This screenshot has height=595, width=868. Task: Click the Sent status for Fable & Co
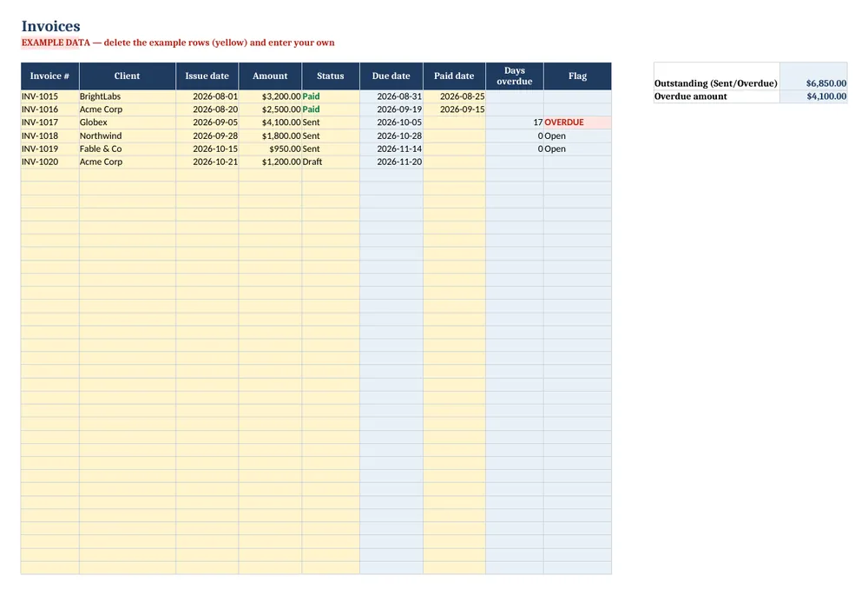(331, 149)
